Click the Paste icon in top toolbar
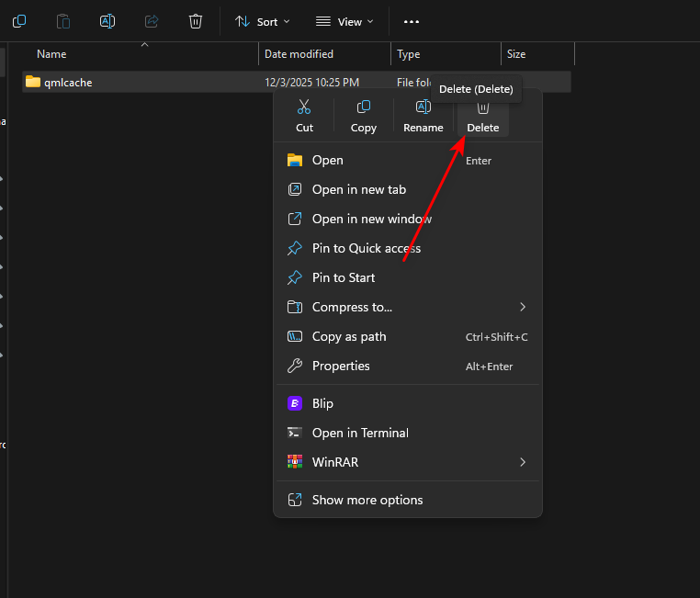Viewport: 700px width, 598px height. click(62, 21)
